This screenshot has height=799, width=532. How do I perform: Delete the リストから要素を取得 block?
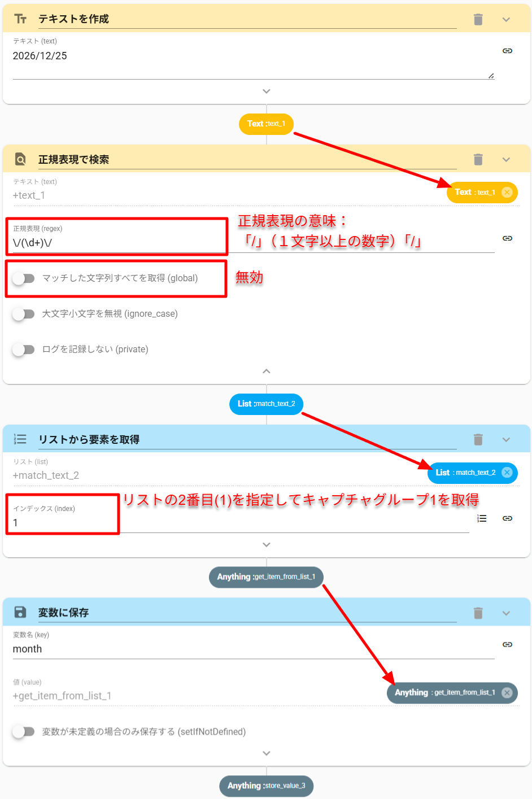pyautogui.click(x=478, y=440)
